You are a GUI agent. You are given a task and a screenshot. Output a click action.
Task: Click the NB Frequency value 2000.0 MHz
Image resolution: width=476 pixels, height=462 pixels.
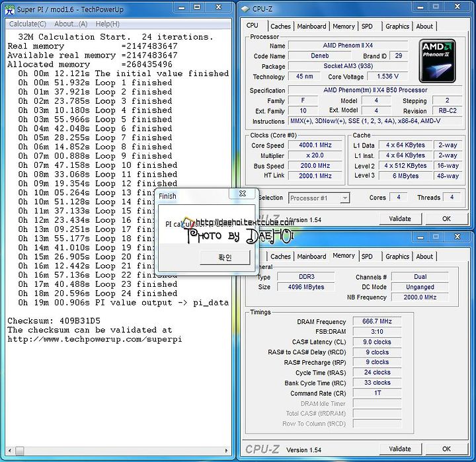[x=420, y=297]
